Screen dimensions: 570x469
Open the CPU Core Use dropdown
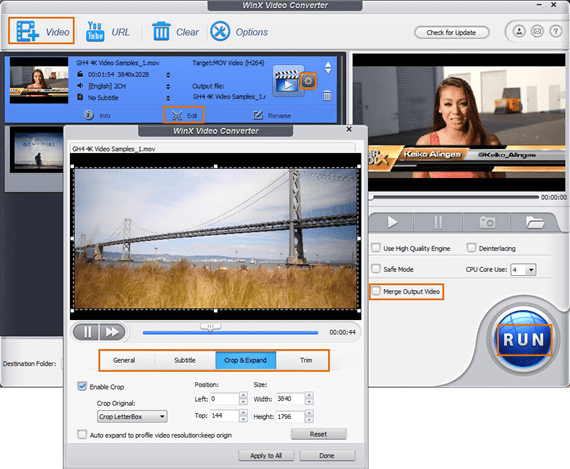pyautogui.click(x=523, y=270)
